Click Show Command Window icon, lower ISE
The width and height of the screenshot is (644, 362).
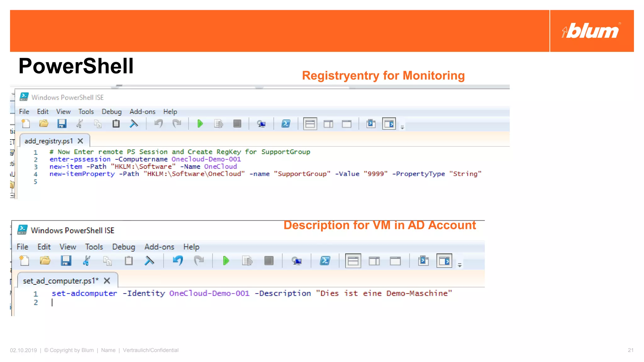coord(424,261)
